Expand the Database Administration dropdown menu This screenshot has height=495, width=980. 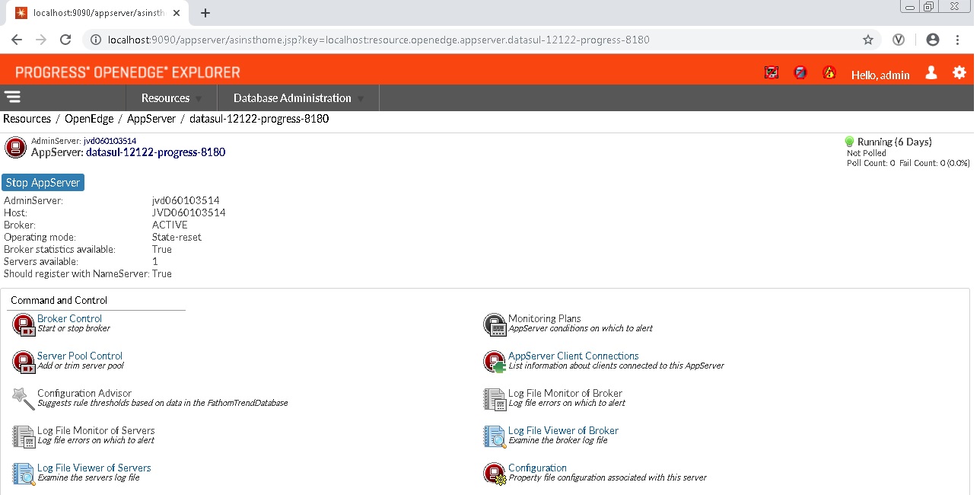(298, 97)
